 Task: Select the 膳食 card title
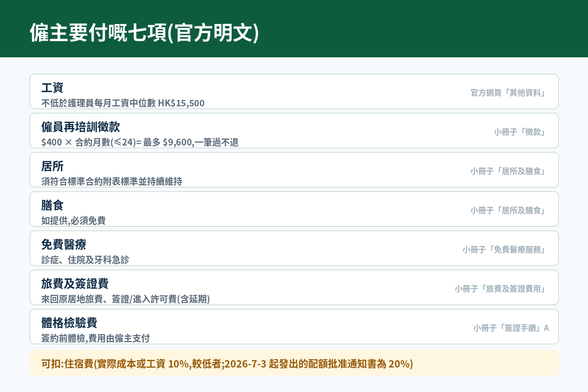(x=52, y=205)
